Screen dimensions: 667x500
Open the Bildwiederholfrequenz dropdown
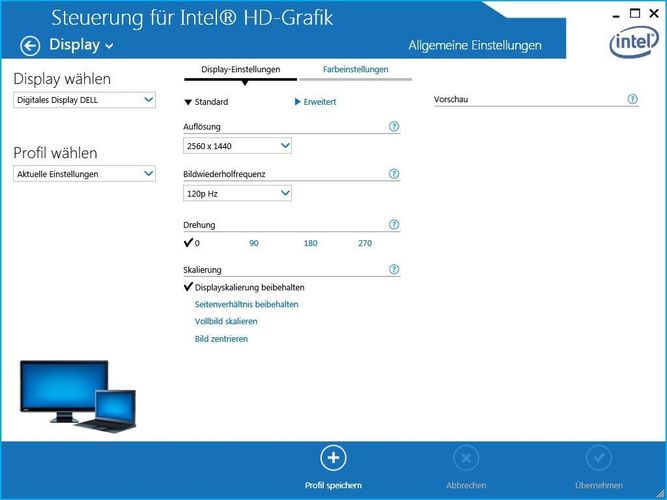point(237,194)
